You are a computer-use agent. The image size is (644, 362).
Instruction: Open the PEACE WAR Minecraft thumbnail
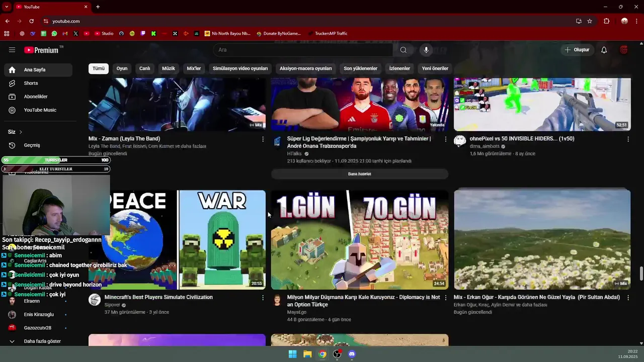point(177,240)
